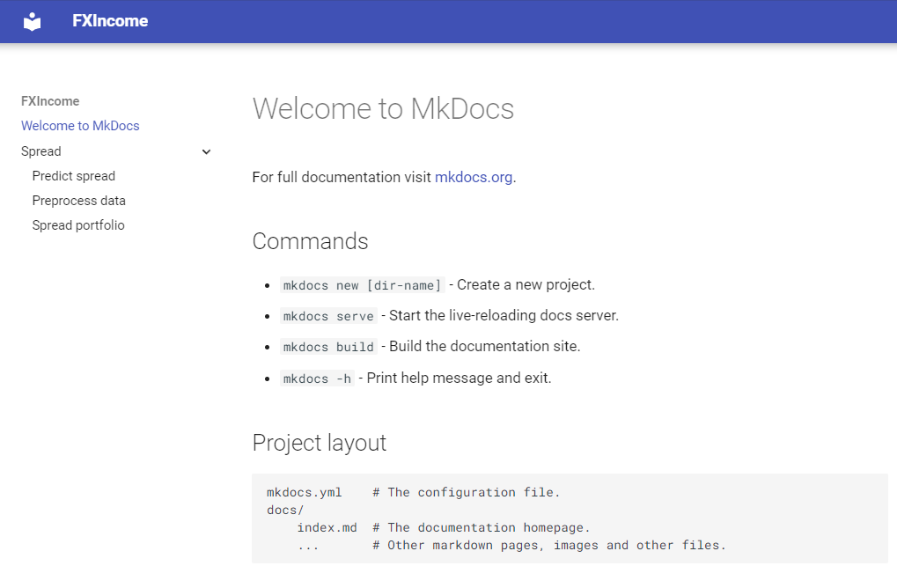
Task: Click the FXIncome title in top bar
Action: click(110, 20)
